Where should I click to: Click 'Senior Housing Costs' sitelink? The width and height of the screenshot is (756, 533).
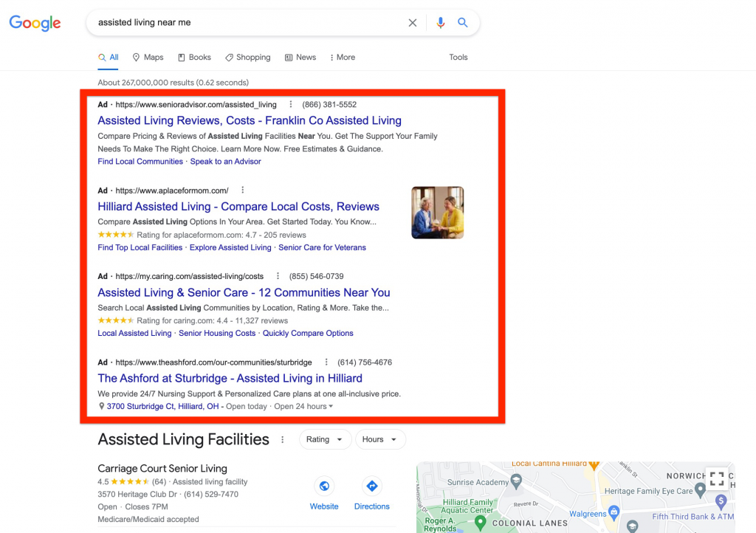click(x=217, y=333)
